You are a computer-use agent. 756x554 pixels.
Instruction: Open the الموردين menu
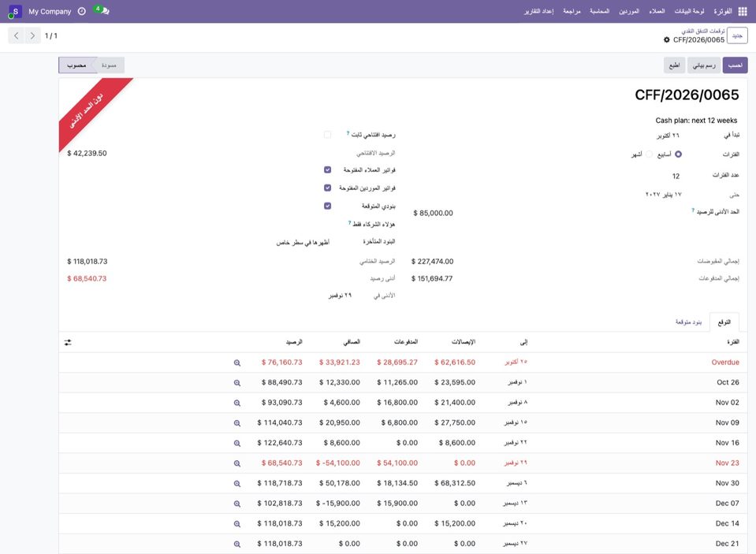[629, 11]
